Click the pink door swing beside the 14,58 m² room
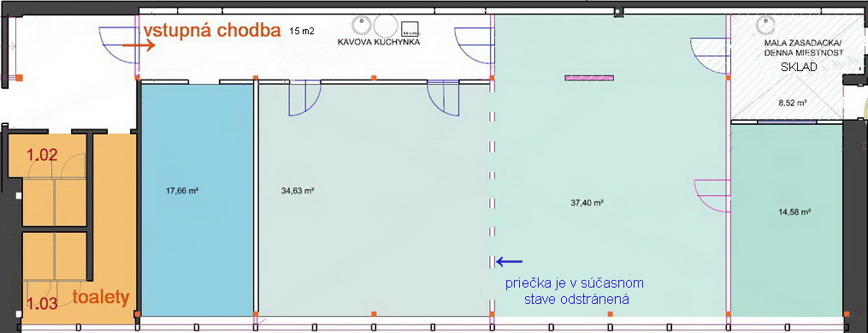 click(x=712, y=195)
